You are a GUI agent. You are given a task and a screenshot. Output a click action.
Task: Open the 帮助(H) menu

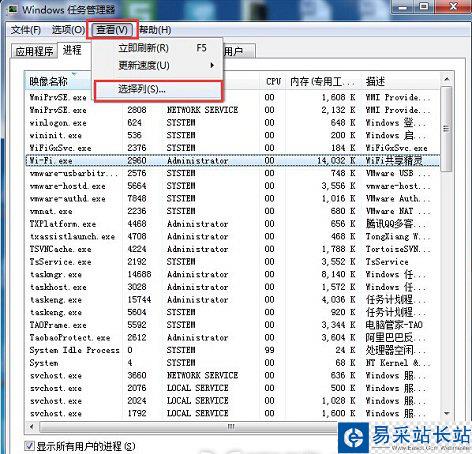pos(155,30)
